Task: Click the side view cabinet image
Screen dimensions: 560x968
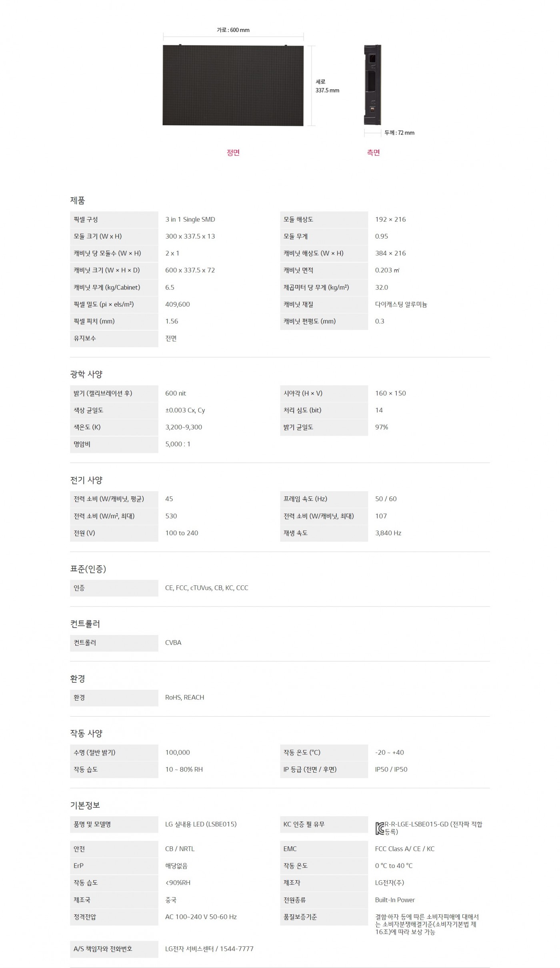Action: pyautogui.click(x=372, y=84)
